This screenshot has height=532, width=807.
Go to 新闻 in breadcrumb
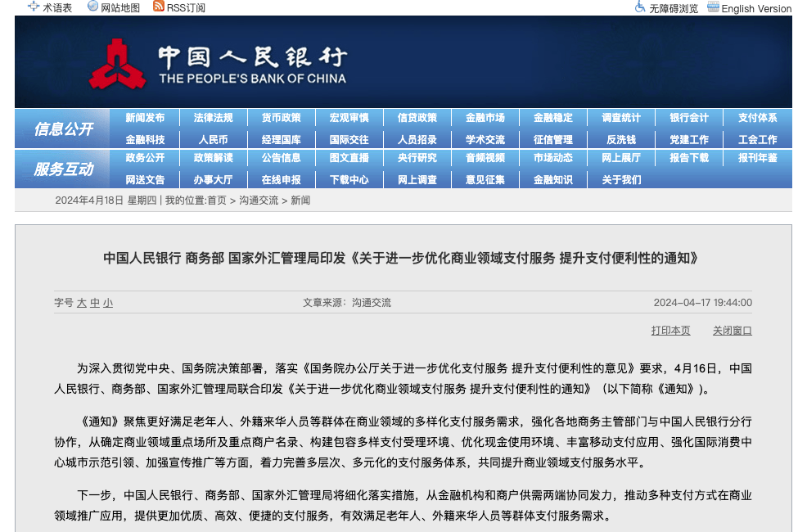pos(300,201)
